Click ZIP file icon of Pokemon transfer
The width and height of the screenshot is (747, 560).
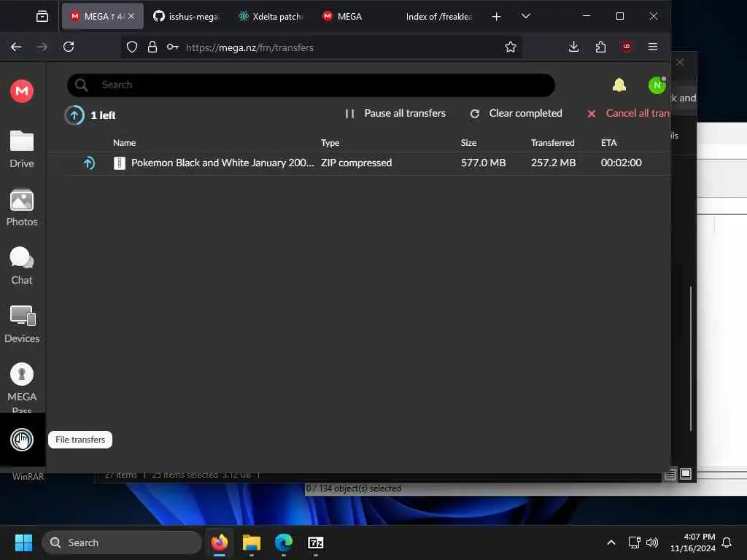point(120,163)
